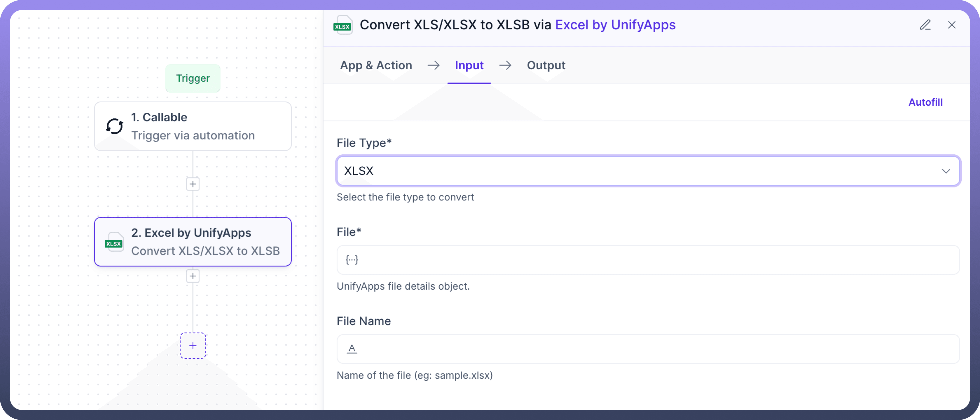
Task: Click the pencil edit icon in header
Action: point(925,25)
